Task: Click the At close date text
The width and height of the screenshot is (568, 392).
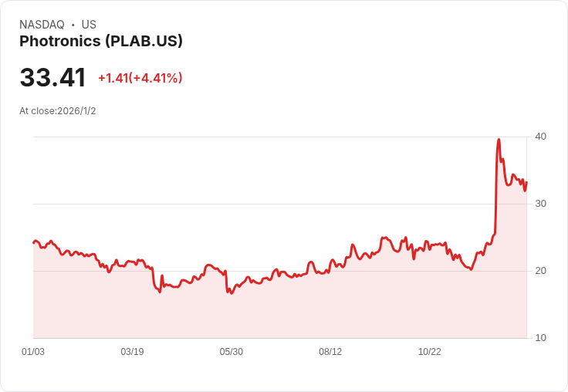Action: click(x=58, y=111)
